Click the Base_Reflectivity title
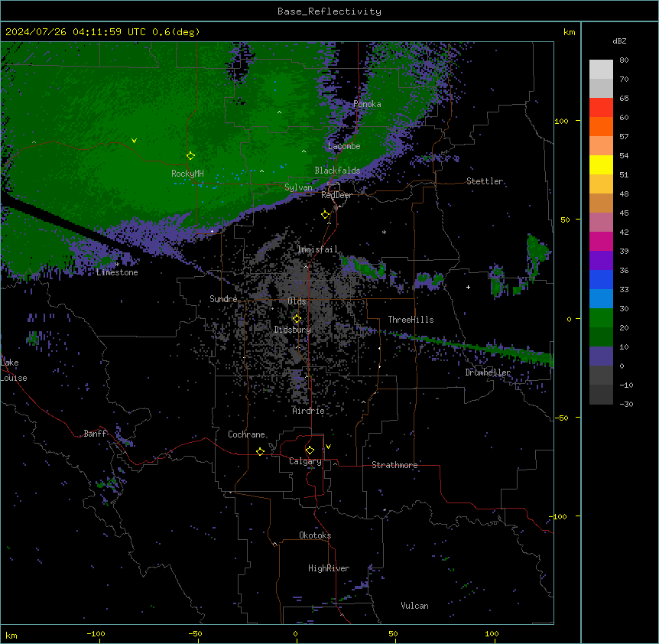Screen dimensions: 659x644 click(329, 11)
